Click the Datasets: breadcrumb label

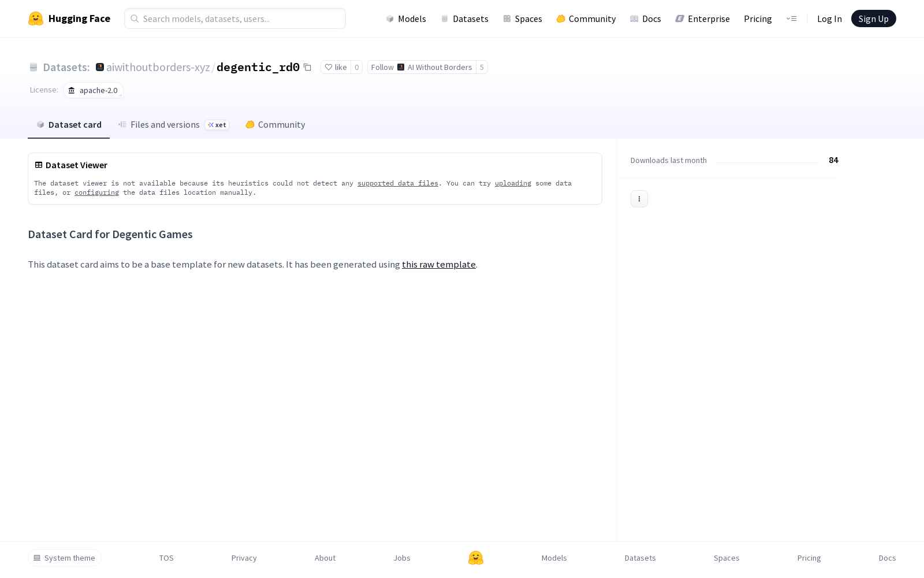point(66,67)
